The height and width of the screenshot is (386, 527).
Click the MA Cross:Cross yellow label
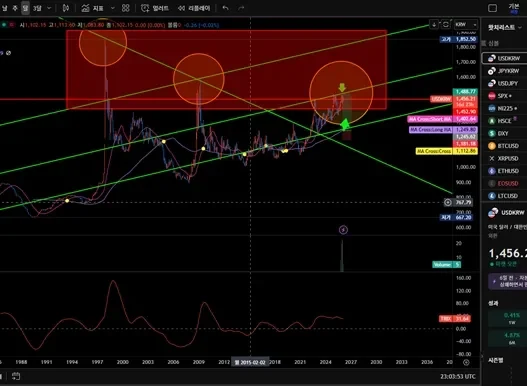(x=434, y=151)
